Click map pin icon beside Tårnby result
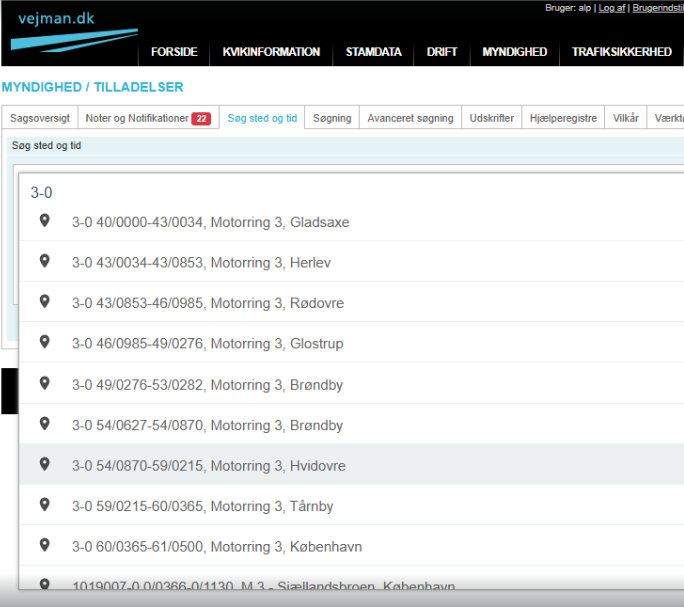This screenshot has height=607, width=684. click(x=44, y=506)
